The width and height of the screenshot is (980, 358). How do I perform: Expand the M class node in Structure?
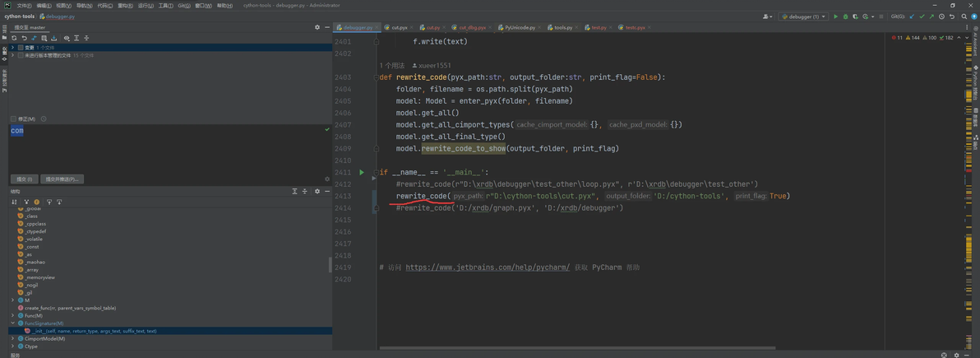click(x=12, y=300)
